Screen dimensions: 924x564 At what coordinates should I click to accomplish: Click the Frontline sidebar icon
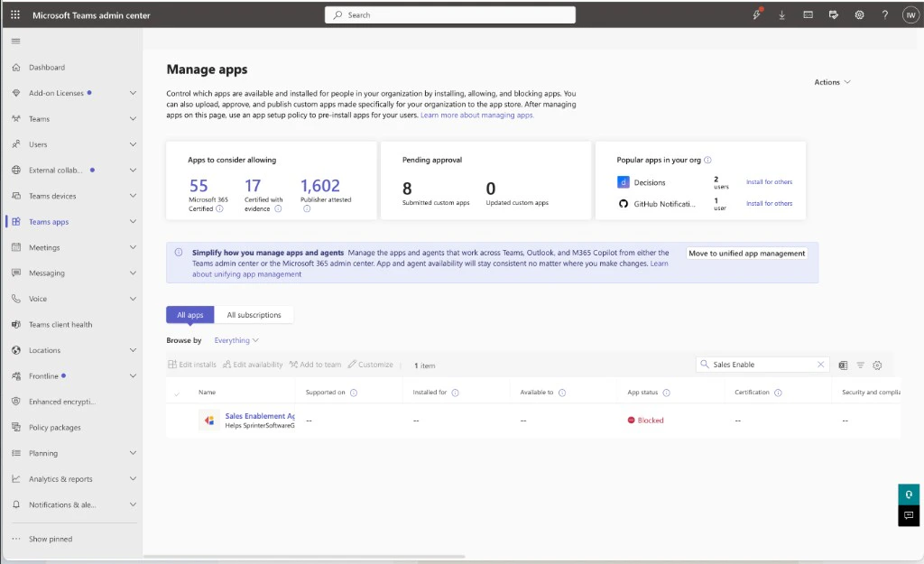click(16, 376)
